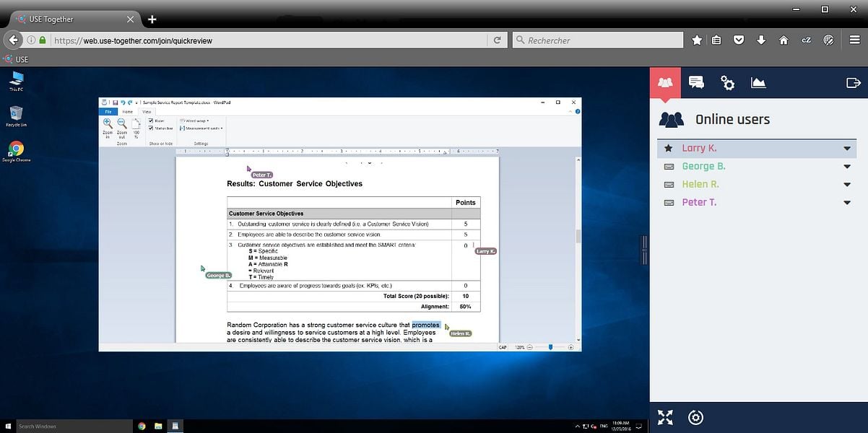Select user Peter T. in the list
868x433 pixels.
(x=756, y=202)
